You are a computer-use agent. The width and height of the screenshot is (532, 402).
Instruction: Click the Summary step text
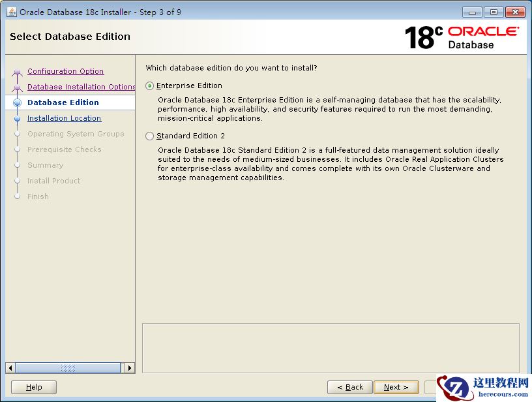pos(46,165)
